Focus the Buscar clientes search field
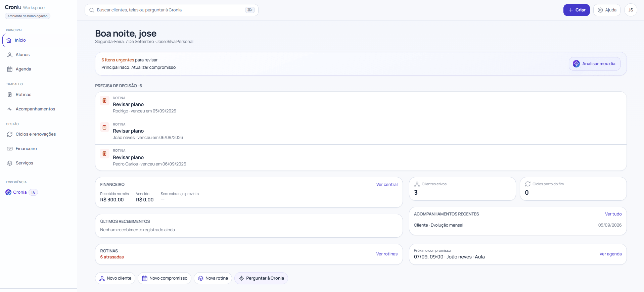This screenshot has height=292, width=644. [172, 10]
